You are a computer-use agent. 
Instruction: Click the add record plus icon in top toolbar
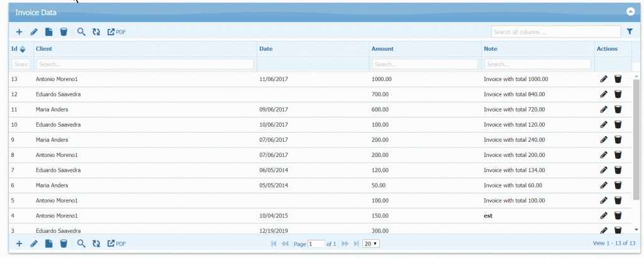[x=19, y=31]
